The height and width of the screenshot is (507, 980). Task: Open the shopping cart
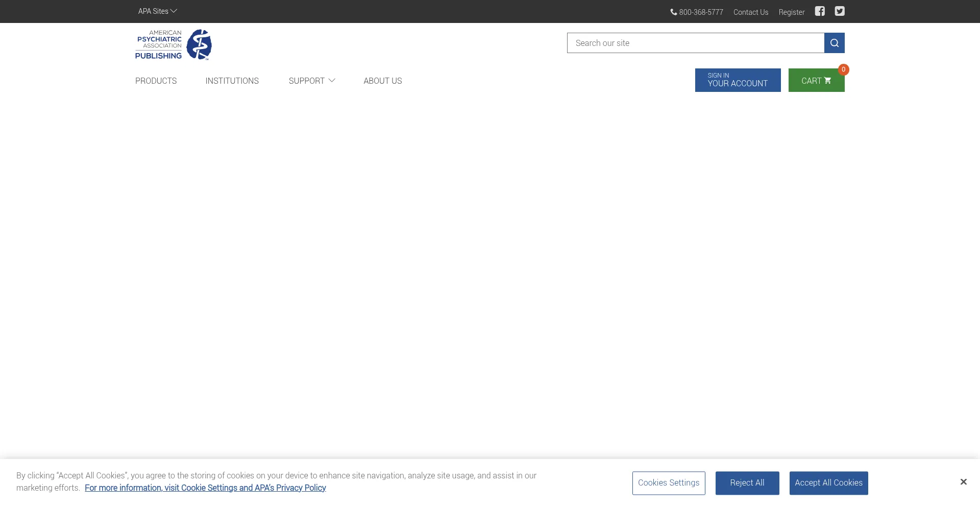coord(816,81)
